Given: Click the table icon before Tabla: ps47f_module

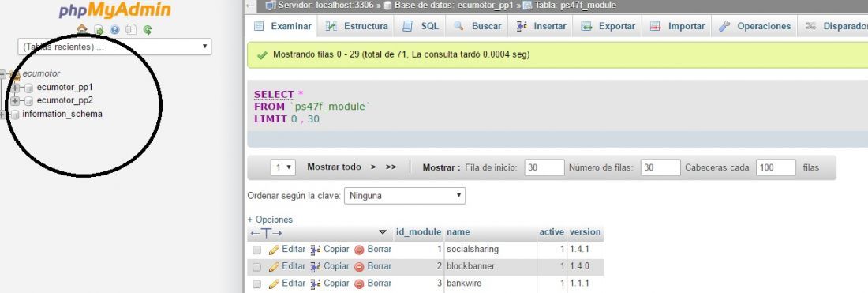Looking at the screenshot, I should click(x=527, y=6).
